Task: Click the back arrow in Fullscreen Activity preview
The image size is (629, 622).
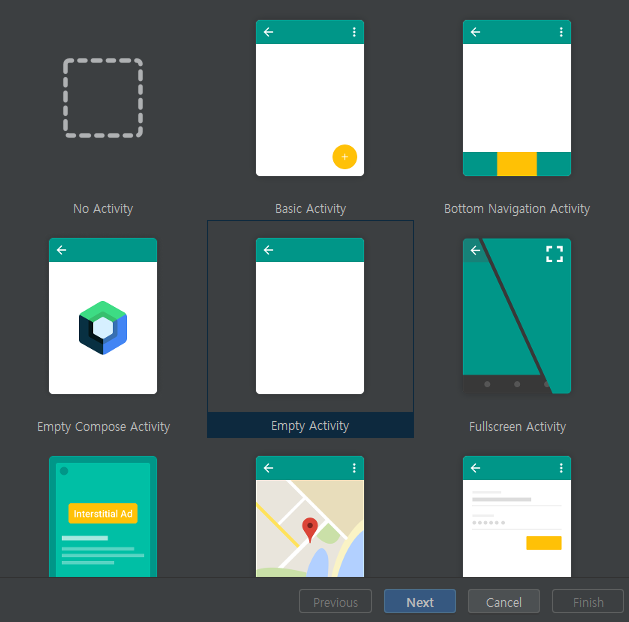Action: click(475, 250)
